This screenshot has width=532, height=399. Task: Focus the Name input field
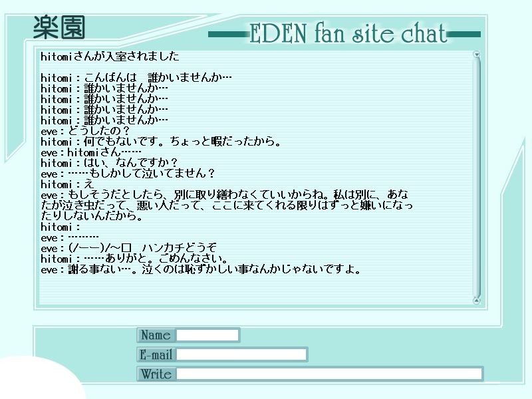tap(207, 335)
